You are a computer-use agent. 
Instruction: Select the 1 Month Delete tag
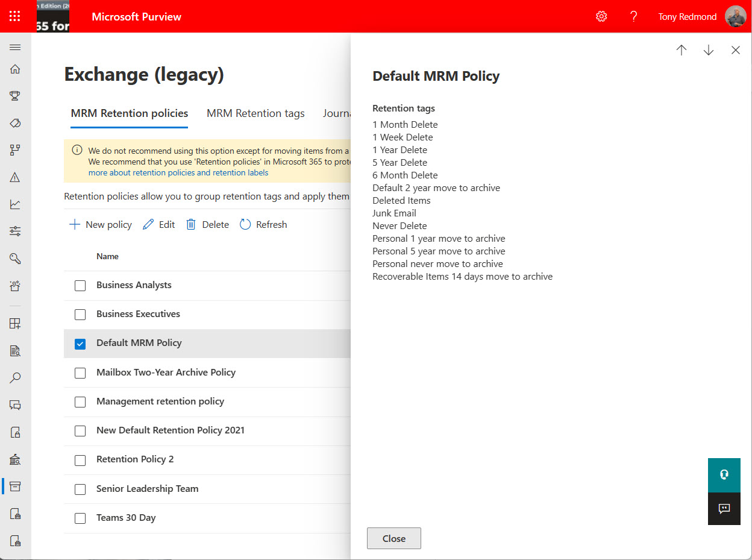(405, 125)
